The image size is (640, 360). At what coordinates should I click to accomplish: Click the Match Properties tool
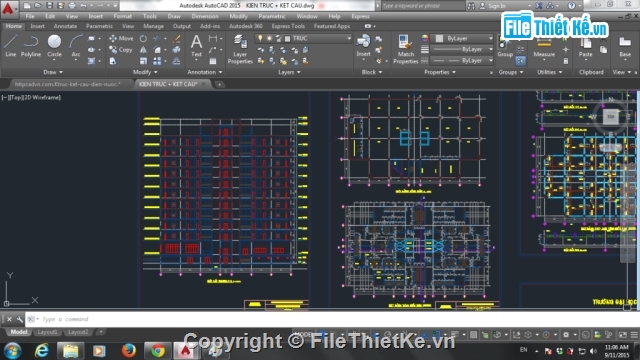coord(405,49)
